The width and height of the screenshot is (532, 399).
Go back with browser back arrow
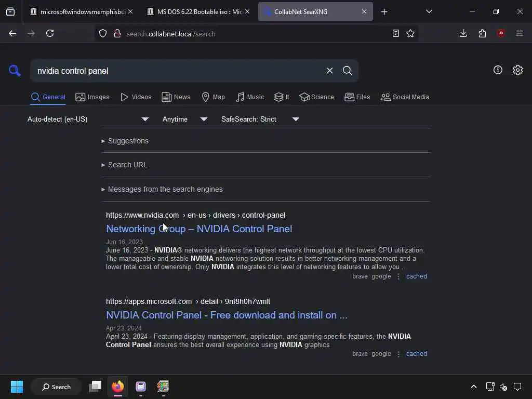tap(12, 33)
